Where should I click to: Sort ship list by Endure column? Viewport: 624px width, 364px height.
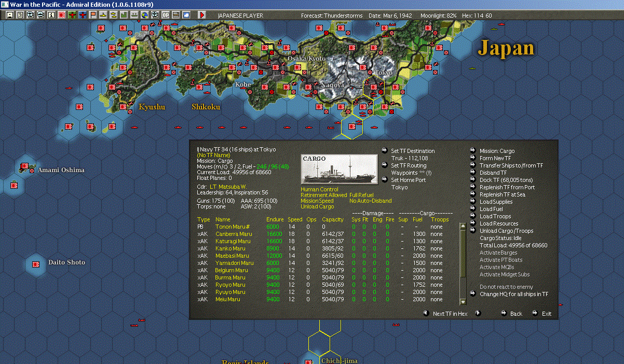275,219
